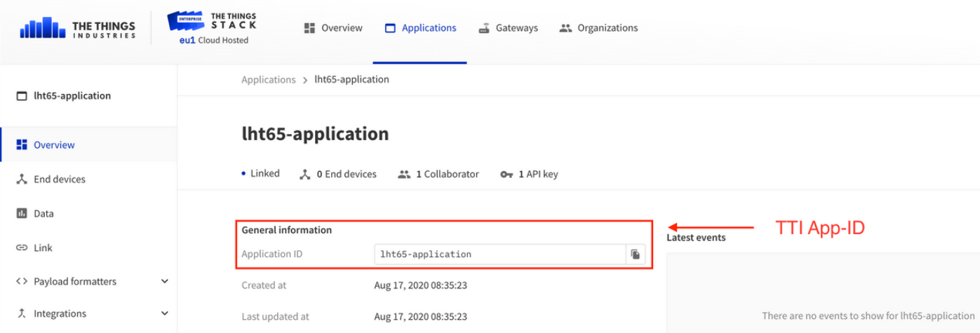Click the end devices icon in summary row
The height and width of the screenshot is (333, 980).
coord(304,175)
